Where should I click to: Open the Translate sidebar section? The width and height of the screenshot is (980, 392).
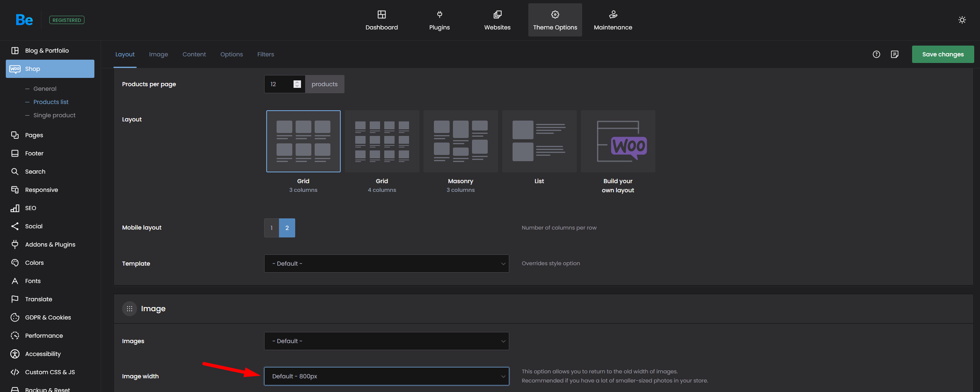pyautogui.click(x=50, y=299)
